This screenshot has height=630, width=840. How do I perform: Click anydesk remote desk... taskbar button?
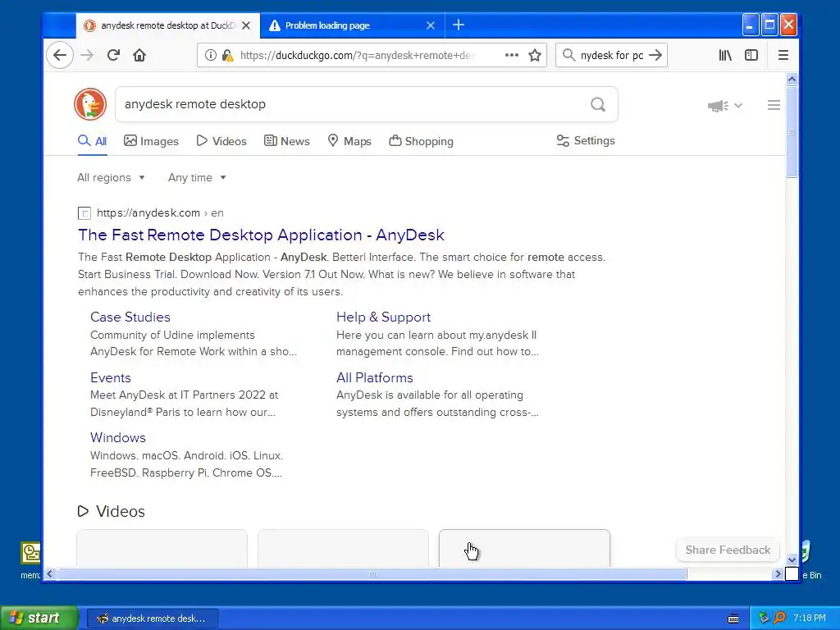(x=152, y=619)
